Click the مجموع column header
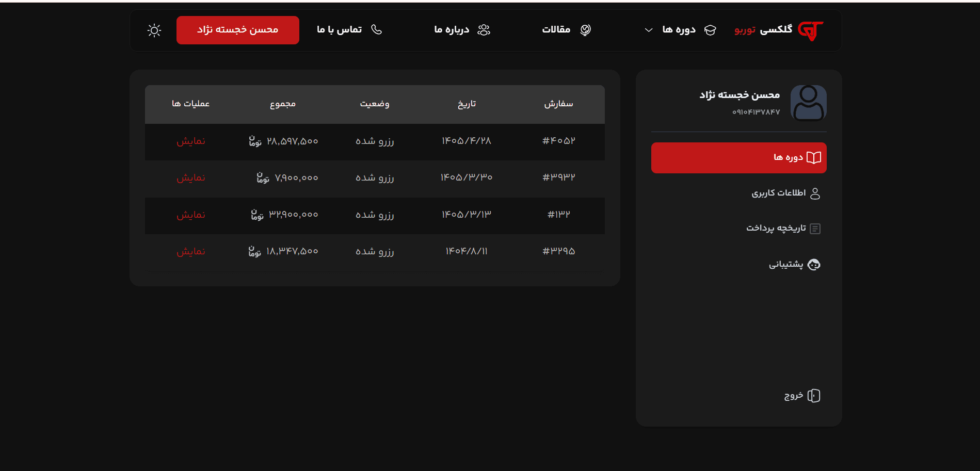 click(x=283, y=104)
